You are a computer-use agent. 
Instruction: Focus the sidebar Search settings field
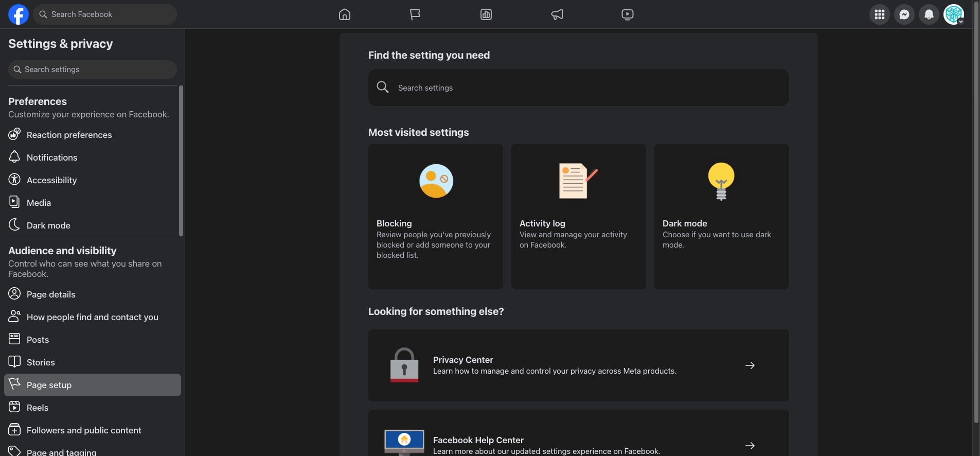pyautogui.click(x=93, y=69)
